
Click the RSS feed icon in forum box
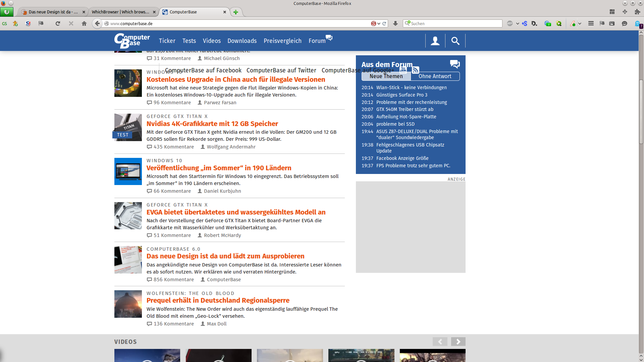tap(416, 70)
